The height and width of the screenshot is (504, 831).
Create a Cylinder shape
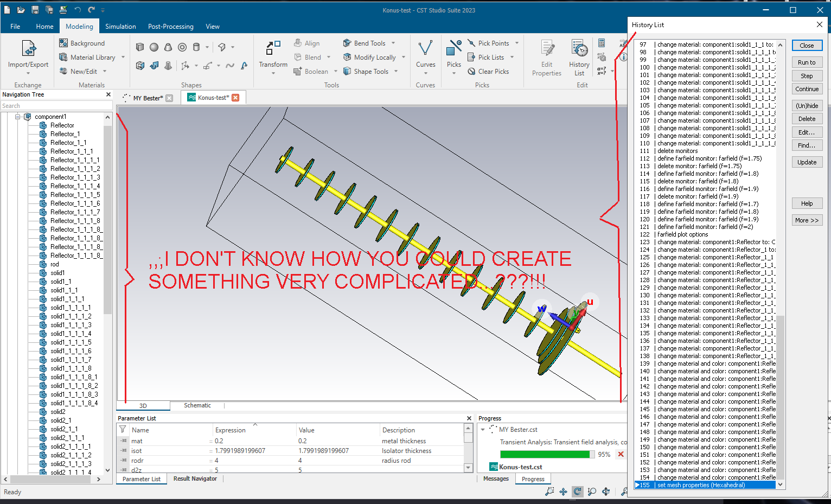tap(196, 47)
